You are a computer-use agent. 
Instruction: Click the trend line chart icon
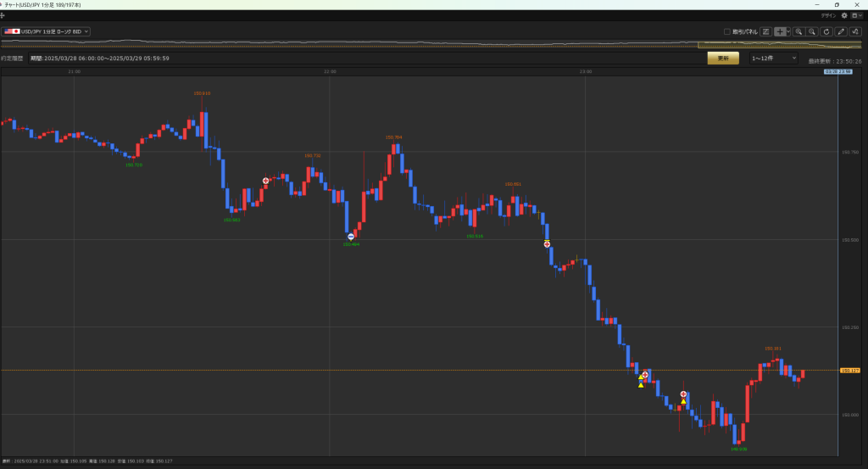(x=765, y=31)
